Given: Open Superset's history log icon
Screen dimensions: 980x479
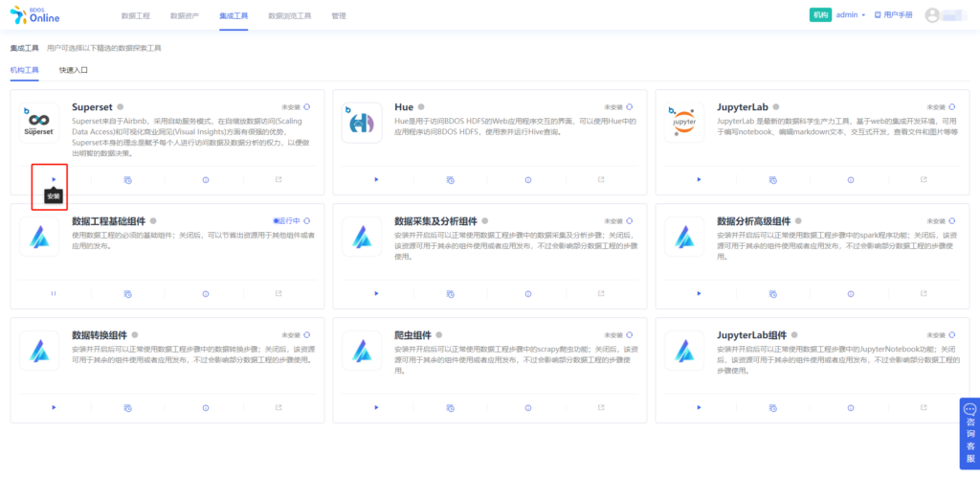Looking at the screenshot, I should 127,179.
